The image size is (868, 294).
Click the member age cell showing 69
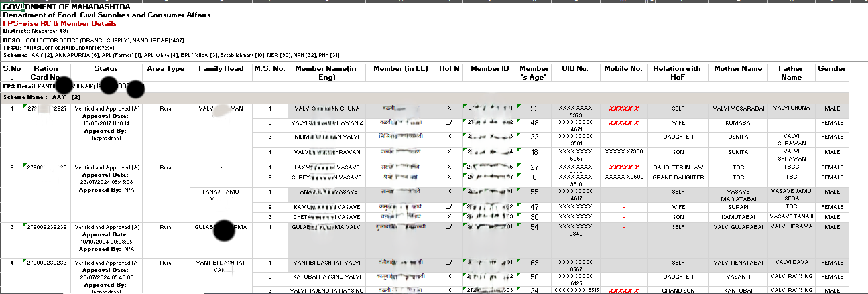534,263
